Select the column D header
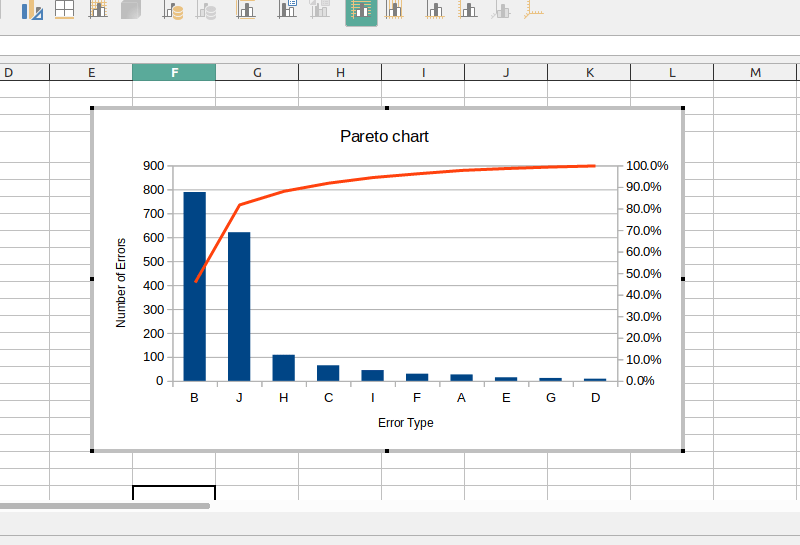Image resolution: width=800 pixels, height=545 pixels. 24,72
